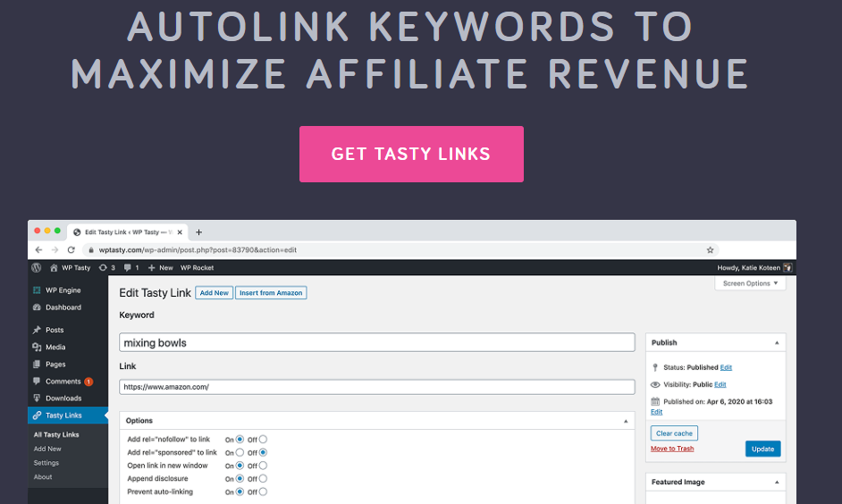Open WP Engine in the sidebar

pos(63,290)
